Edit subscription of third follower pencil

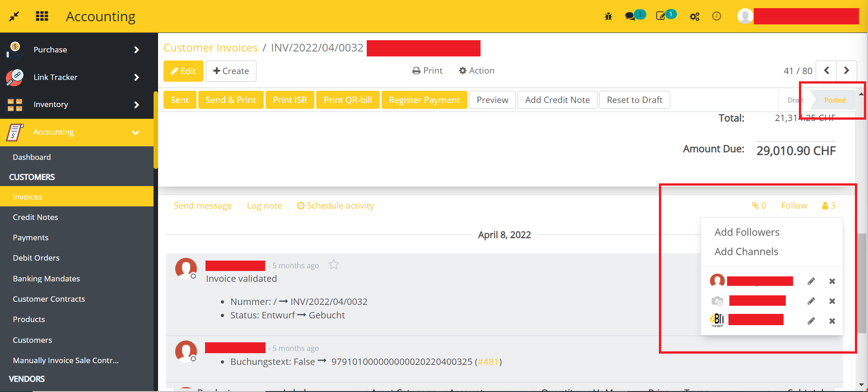click(811, 321)
